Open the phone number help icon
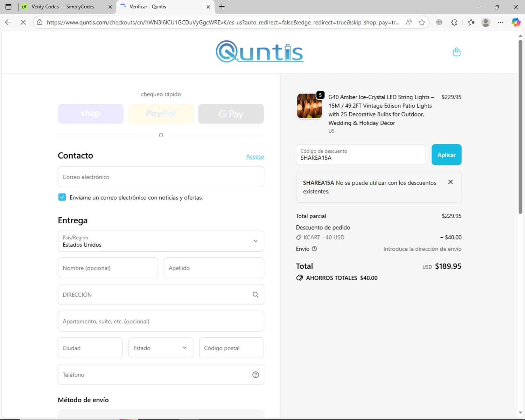Viewport: 525px width, 420px height. click(255, 375)
